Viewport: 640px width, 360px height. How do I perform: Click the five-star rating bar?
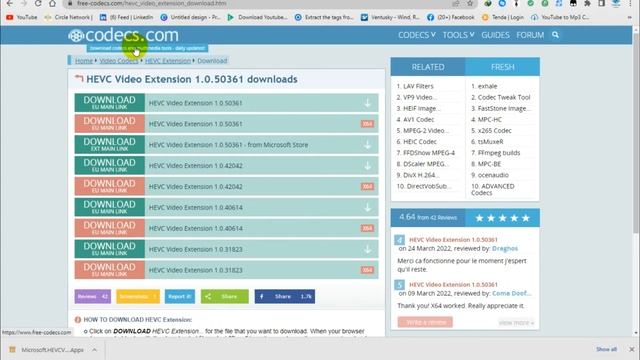point(502,218)
